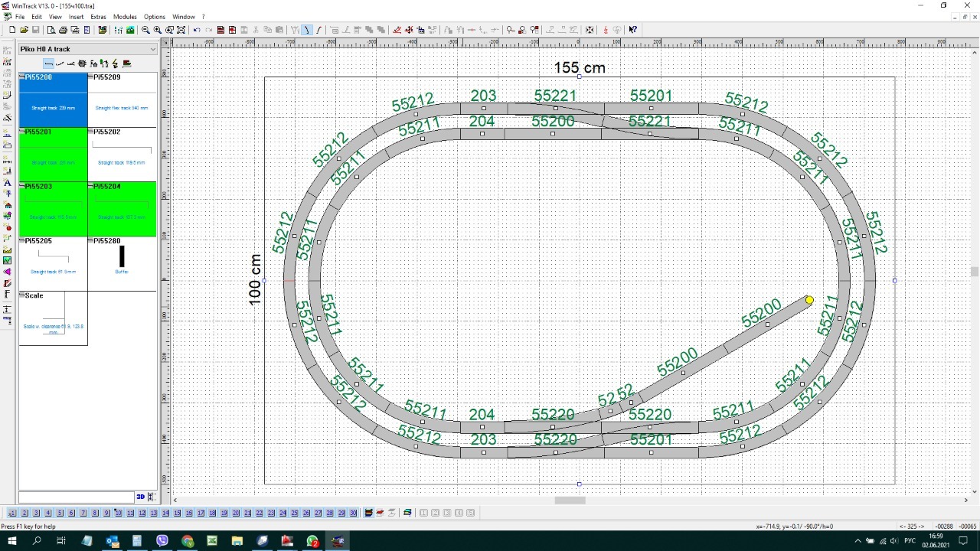Toggle layer 1 button in layer bar

coord(13,513)
